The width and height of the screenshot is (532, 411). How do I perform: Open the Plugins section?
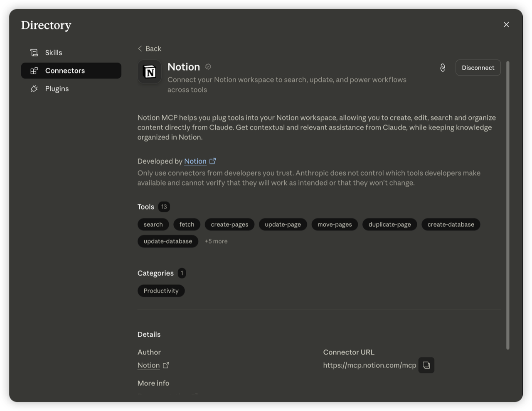[71, 89]
